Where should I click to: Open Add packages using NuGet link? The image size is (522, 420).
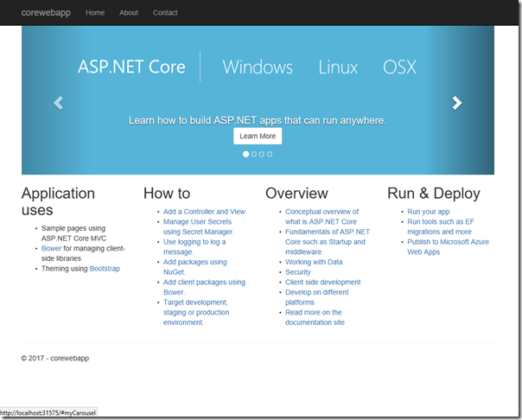tap(194, 267)
